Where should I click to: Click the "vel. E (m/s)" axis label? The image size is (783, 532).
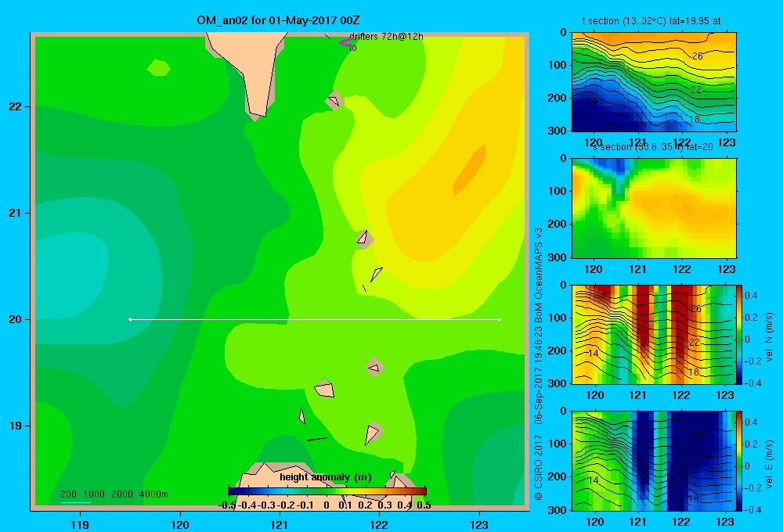pyautogui.click(x=769, y=464)
